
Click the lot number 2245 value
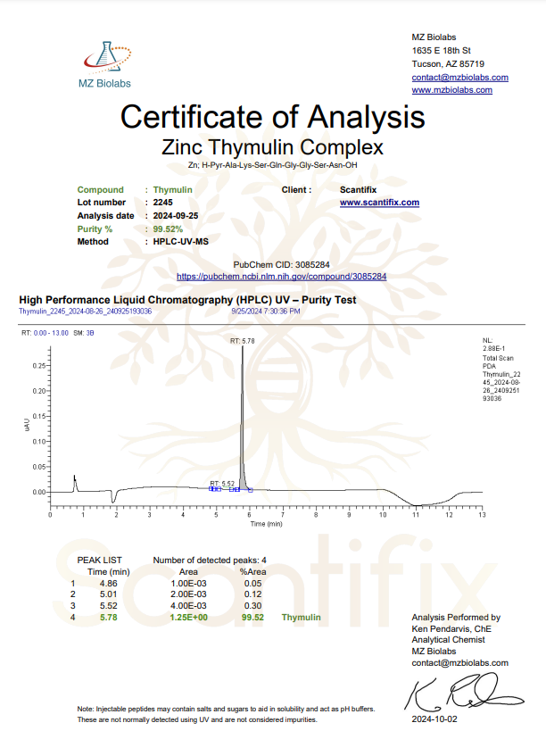[163, 203]
